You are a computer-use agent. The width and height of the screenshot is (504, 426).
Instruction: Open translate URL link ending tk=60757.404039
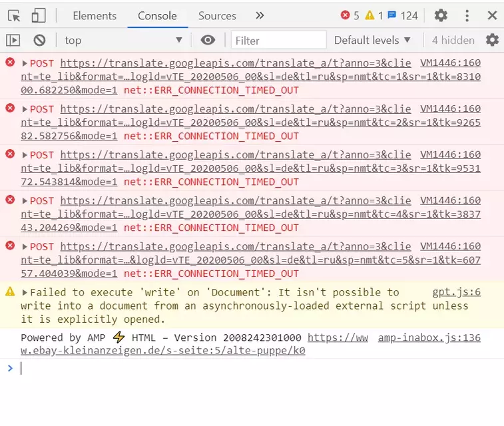tap(251, 260)
